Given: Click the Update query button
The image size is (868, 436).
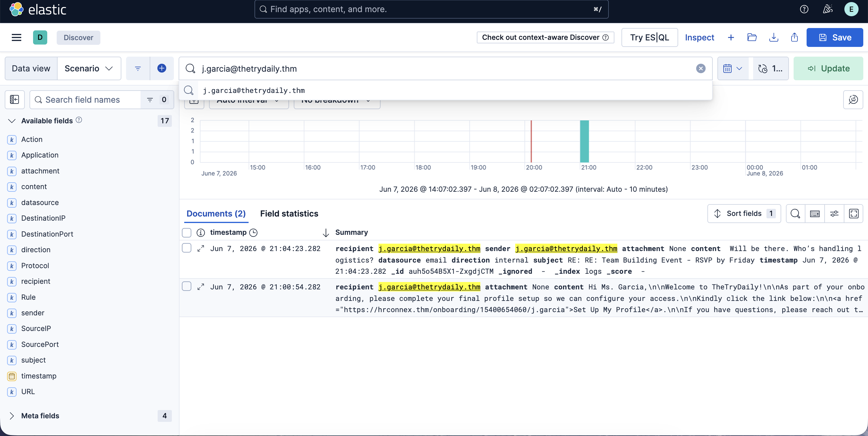Looking at the screenshot, I should click(828, 69).
